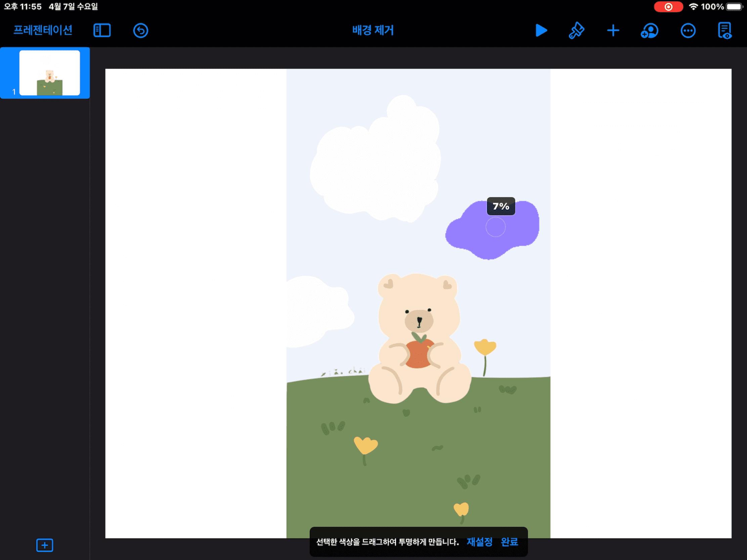Play the slideshow
The height and width of the screenshot is (560, 747).
point(541,30)
